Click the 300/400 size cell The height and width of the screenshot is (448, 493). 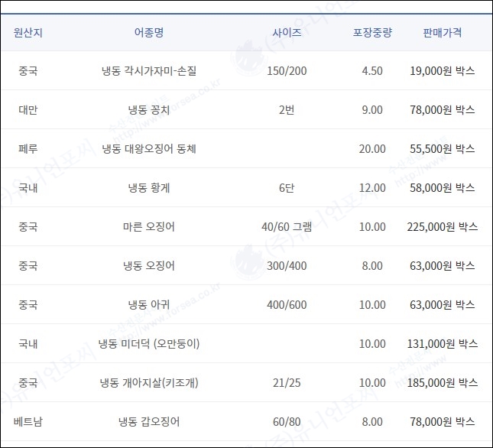(287, 265)
